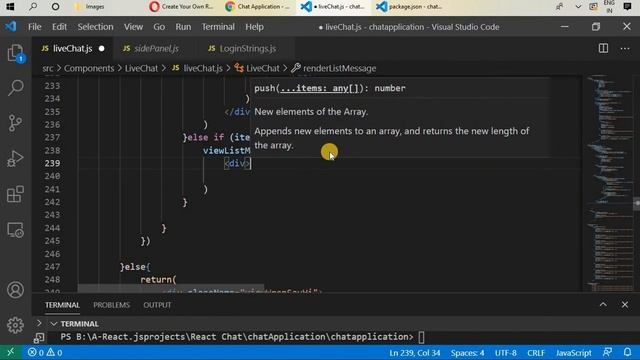
Task: Expand the panel side arrow left of TERMINAL
Action: pos(39,323)
